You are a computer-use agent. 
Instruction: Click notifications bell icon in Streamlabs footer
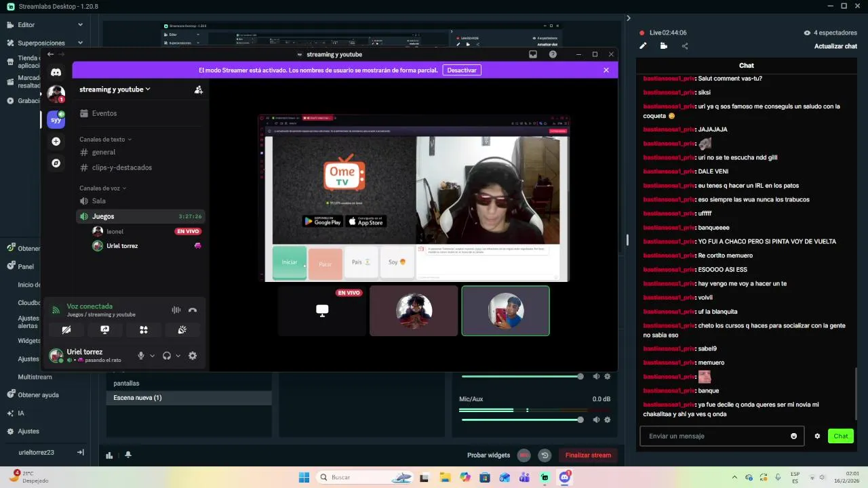coord(128,455)
